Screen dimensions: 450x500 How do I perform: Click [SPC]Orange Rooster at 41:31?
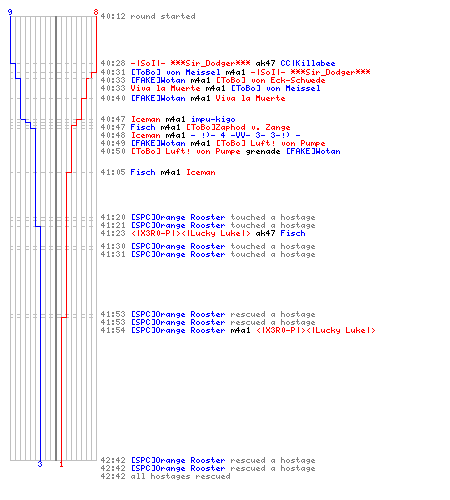tap(178, 254)
